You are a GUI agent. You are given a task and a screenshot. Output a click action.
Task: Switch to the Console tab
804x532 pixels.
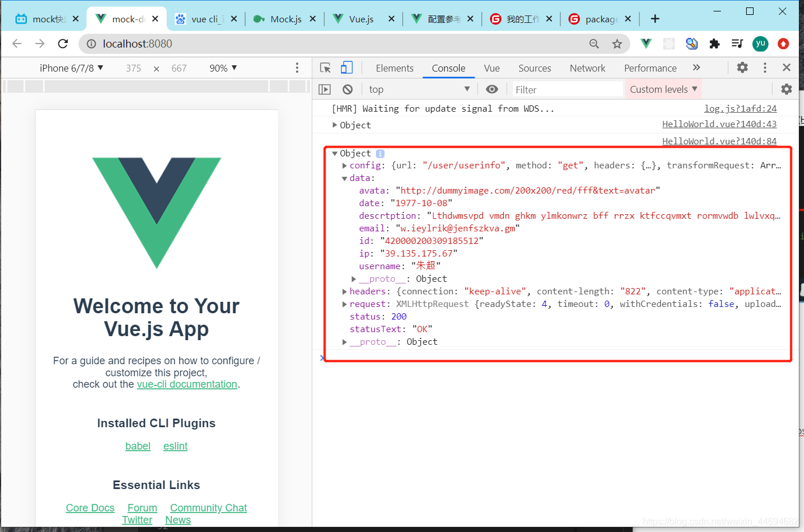click(449, 68)
